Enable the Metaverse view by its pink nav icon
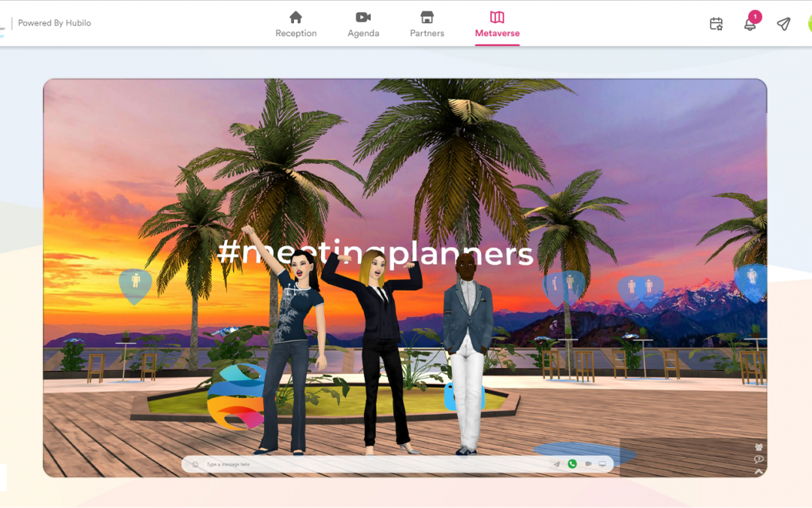 (x=496, y=23)
